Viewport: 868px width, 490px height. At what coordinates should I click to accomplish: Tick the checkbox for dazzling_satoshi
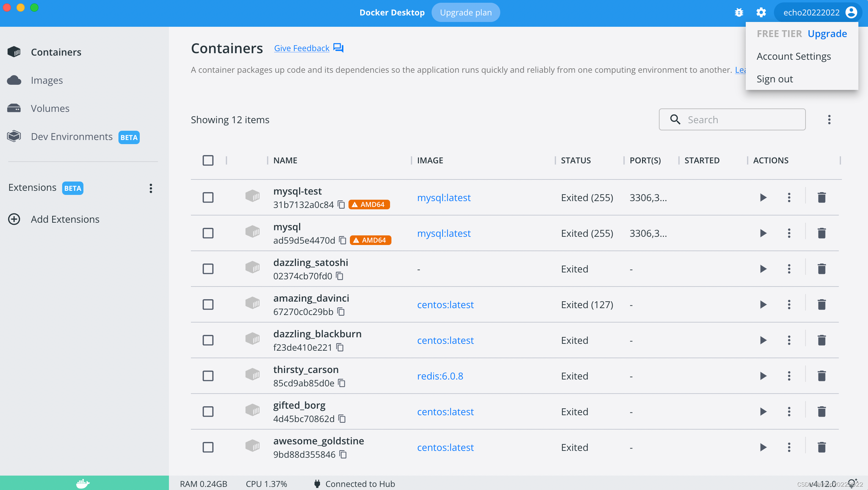(208, 269)
